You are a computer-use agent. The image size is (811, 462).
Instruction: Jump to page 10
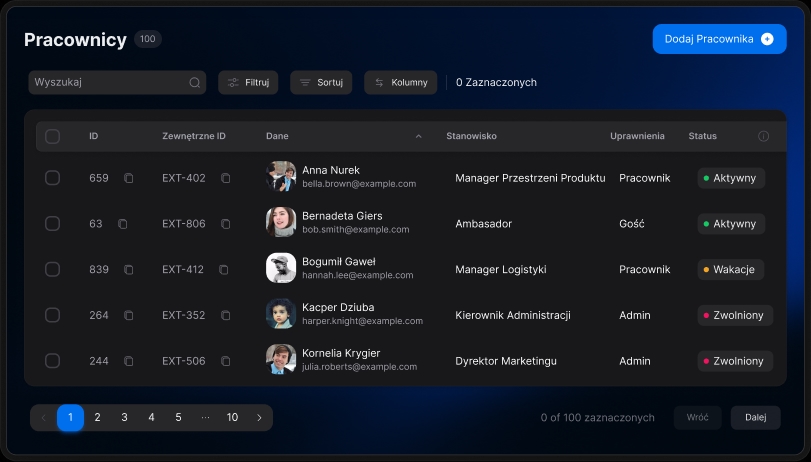coord(232,418)
